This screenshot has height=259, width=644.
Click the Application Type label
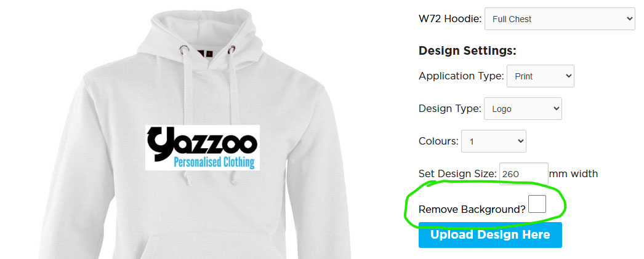461,76
